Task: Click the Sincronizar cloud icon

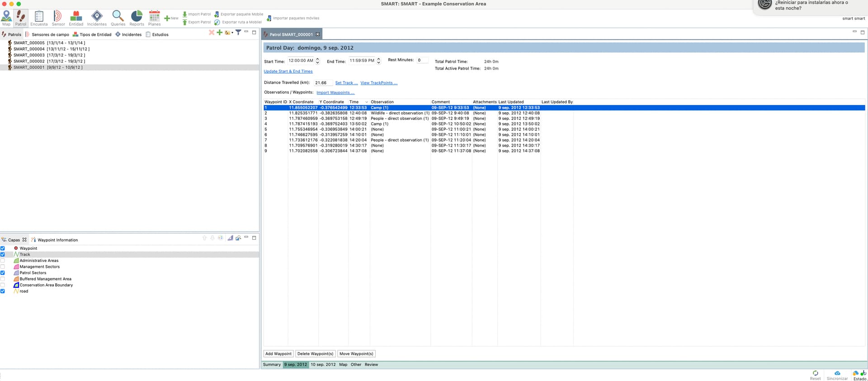Action: click(x=837, y=375)
